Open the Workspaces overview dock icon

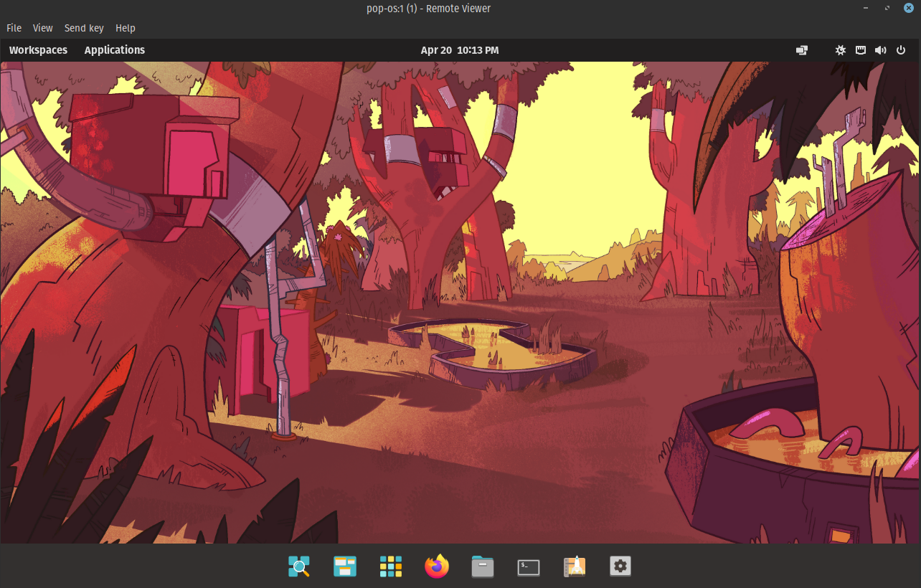click(345, 566)
